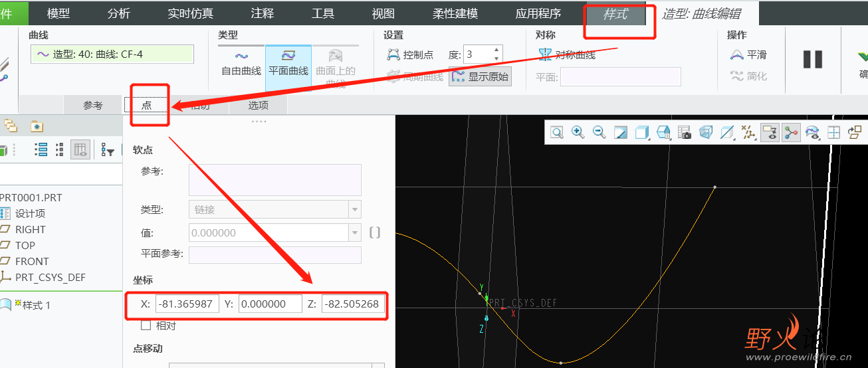Click the four-view layout grid icon
The height and width of the screenshot is (368, 868).
[x=833, y=132]
